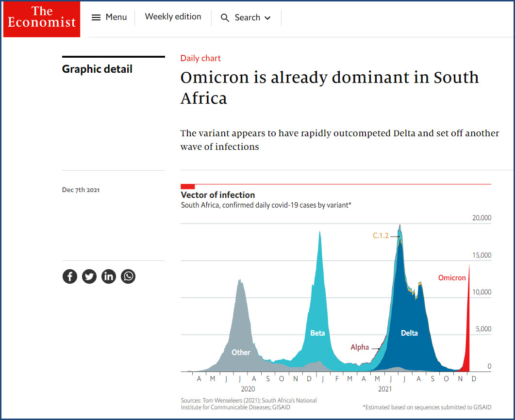Share article on Facebook
Image resolution: width=515 pixels, height=420 pixels.
tap(70, 276)
